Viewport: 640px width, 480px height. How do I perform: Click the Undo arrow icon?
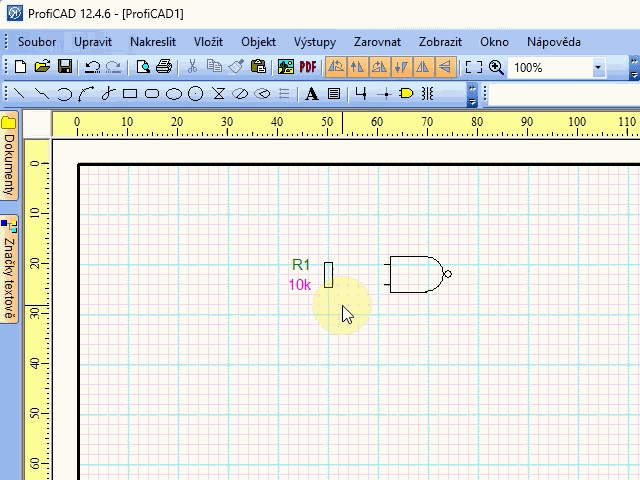tap(92, 67)
